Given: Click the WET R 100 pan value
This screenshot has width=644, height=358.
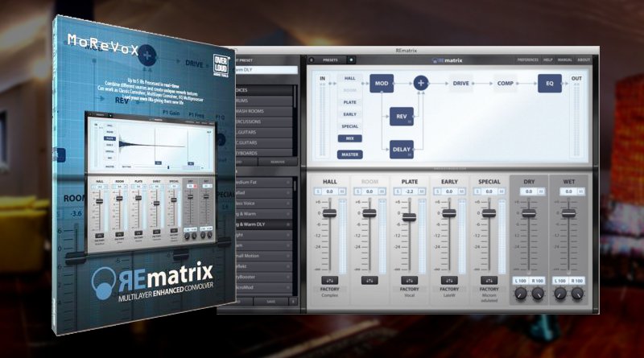Looking at the screenshot, I should pos(577,281).
